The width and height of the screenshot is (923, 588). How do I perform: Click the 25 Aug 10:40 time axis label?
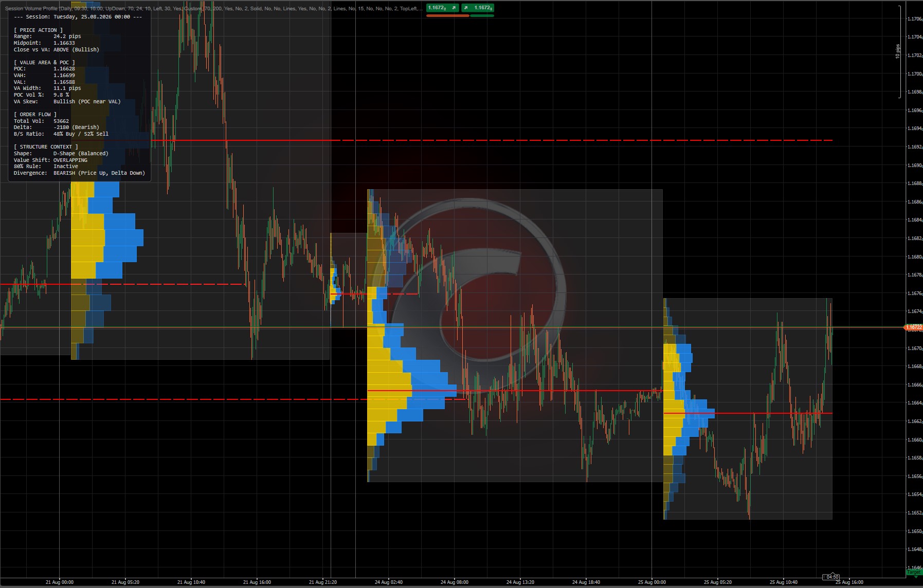pyautogui.click(x=784, y=582)
